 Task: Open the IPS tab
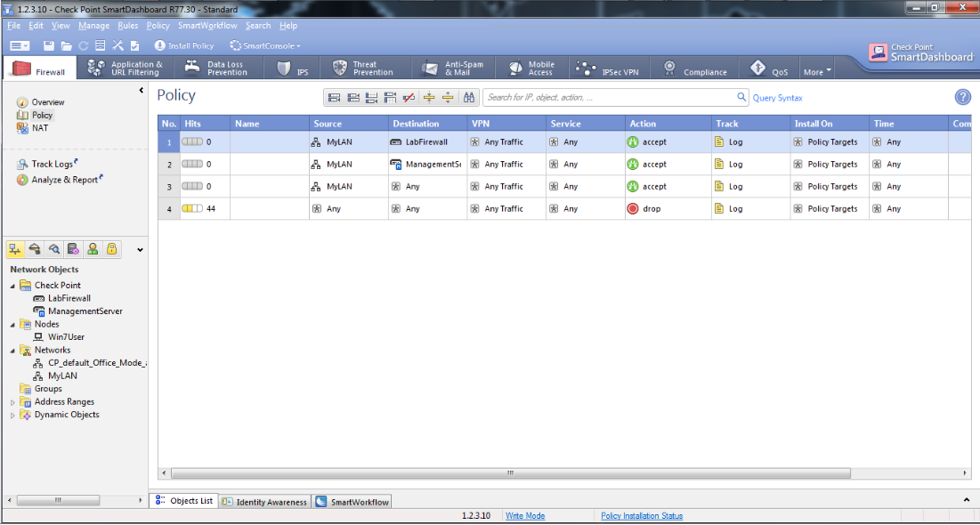(293, 69)
